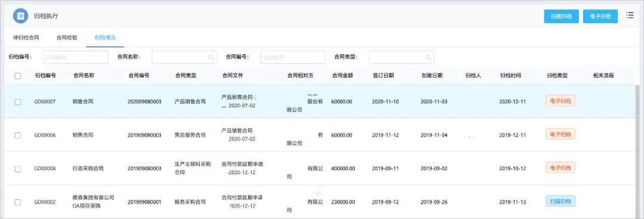Click the archive execution module icon
The width and height of the screenshot is (644, 219).
[x=20, y=16]
